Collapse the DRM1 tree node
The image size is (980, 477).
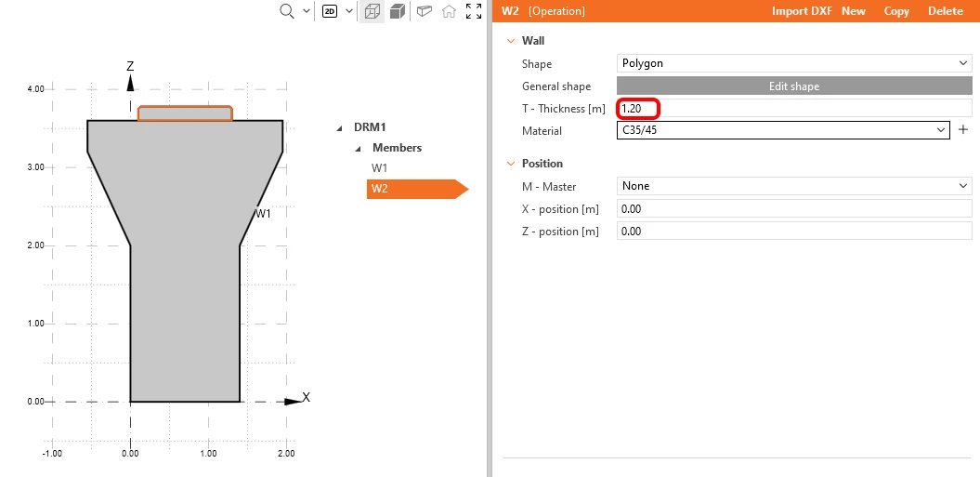click(x=340, y=127)
